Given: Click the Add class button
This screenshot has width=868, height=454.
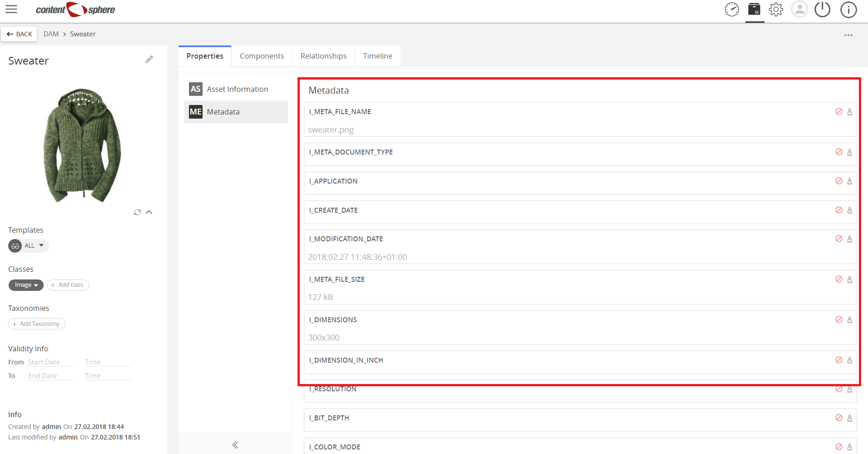Looking at the screenshot, I should 68,285.
